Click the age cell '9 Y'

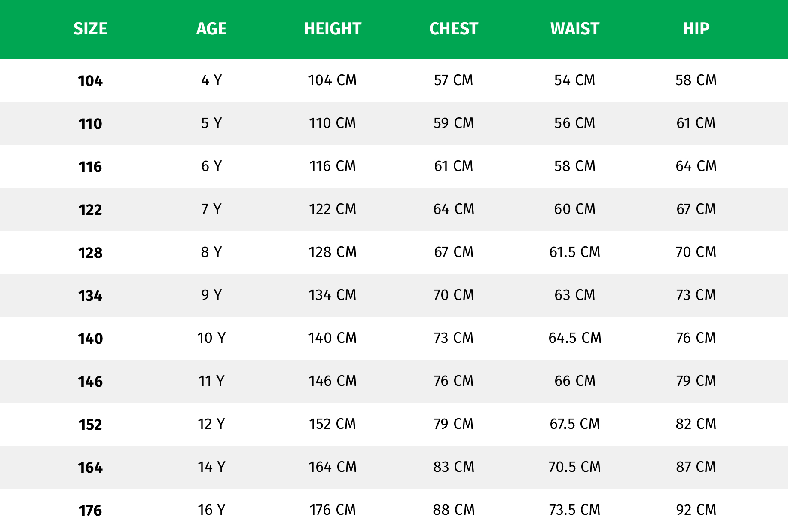coord(211,295)
